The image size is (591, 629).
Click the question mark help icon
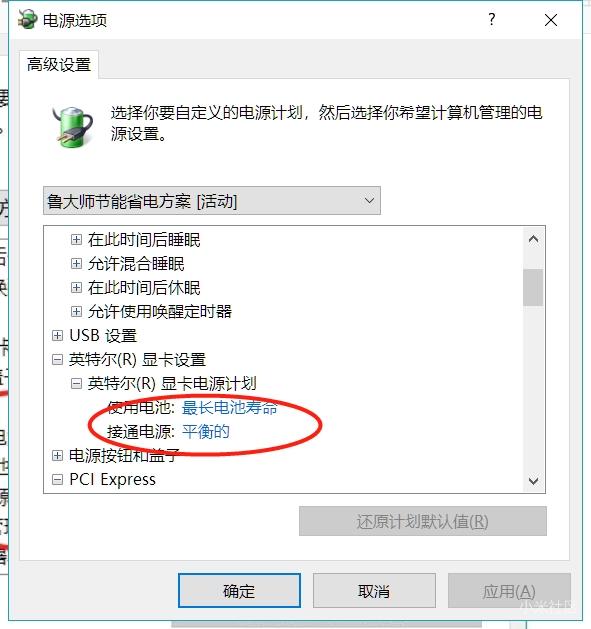(x=491, y=19)
